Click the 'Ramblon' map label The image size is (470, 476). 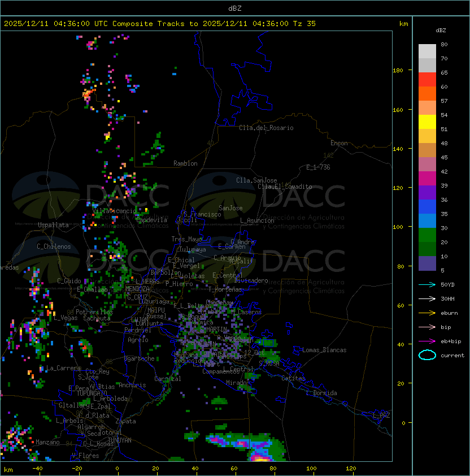coord(185,163)
